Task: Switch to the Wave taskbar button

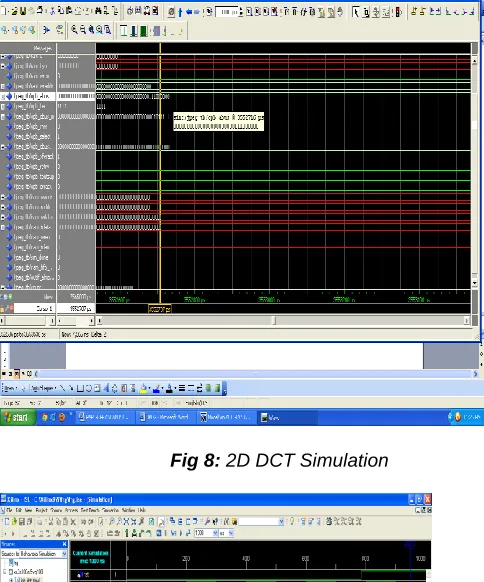Action: pos(288,418)
